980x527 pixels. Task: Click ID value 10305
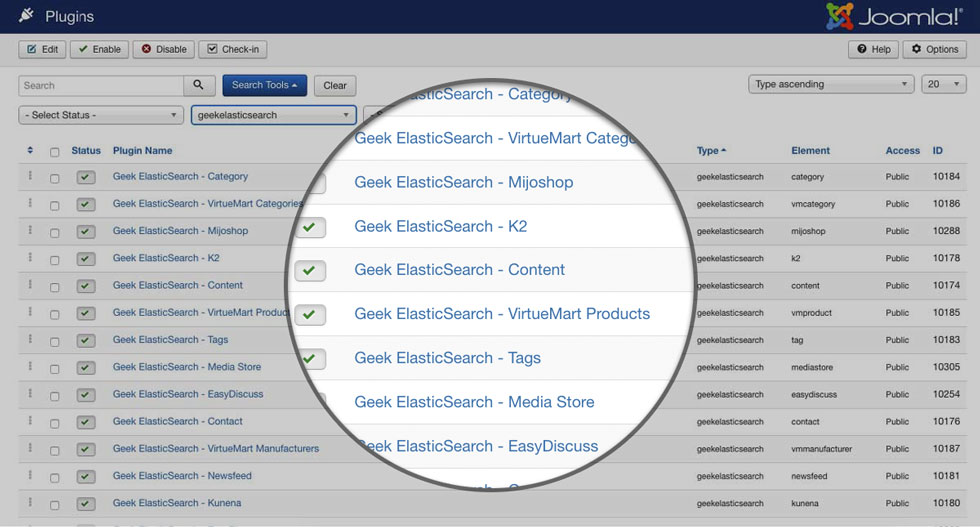click(x=946, y=367)
